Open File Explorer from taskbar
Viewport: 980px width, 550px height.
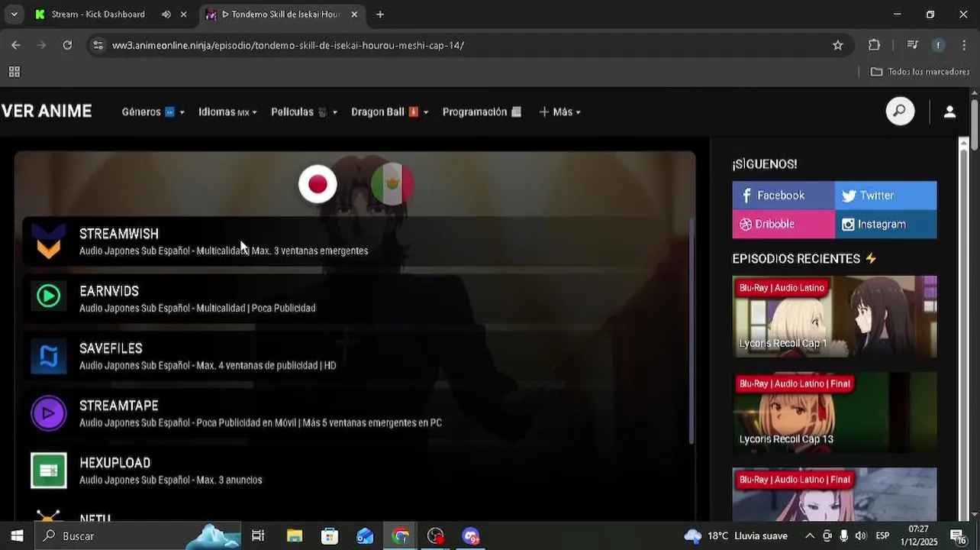[295, 536]
